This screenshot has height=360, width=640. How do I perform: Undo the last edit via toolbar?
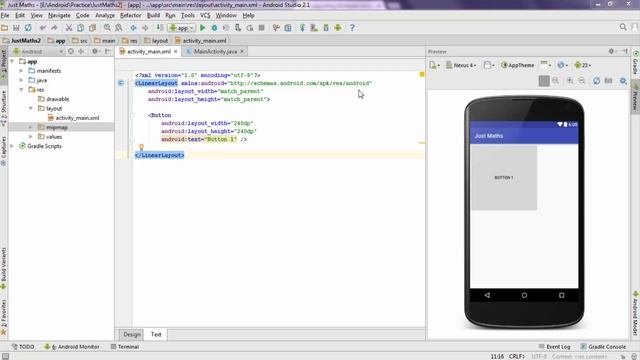click(43, 28)
